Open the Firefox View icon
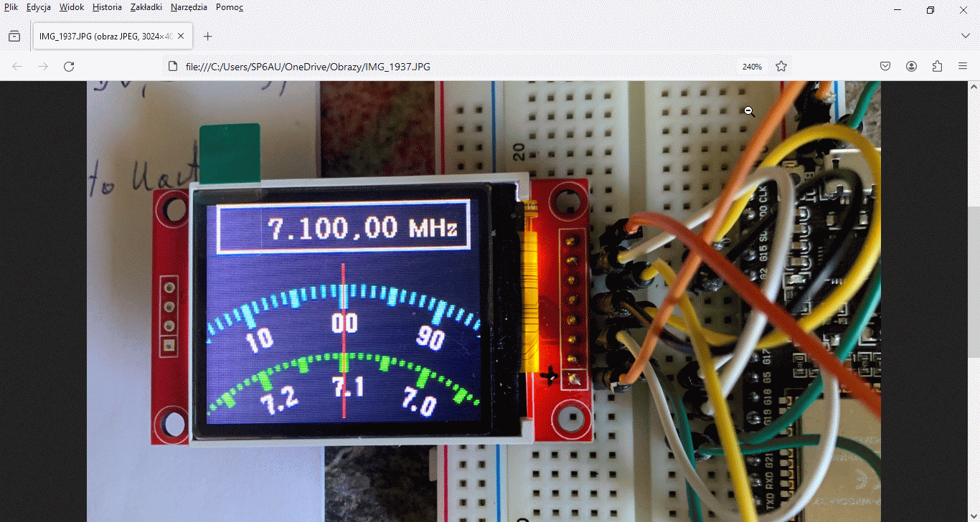The width and height of the screenshot is (980, 522). 14,37
